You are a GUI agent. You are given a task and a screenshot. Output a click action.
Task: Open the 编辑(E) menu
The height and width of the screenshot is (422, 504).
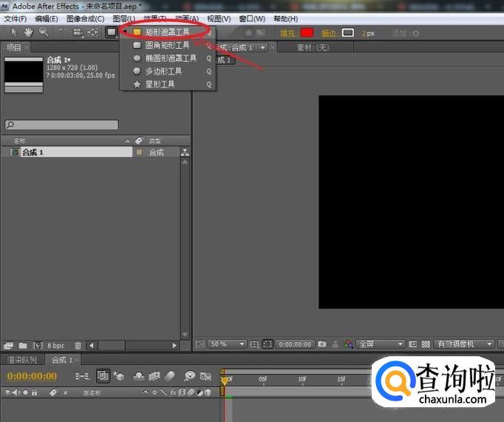pyautogui.click(x=47, y=19)
